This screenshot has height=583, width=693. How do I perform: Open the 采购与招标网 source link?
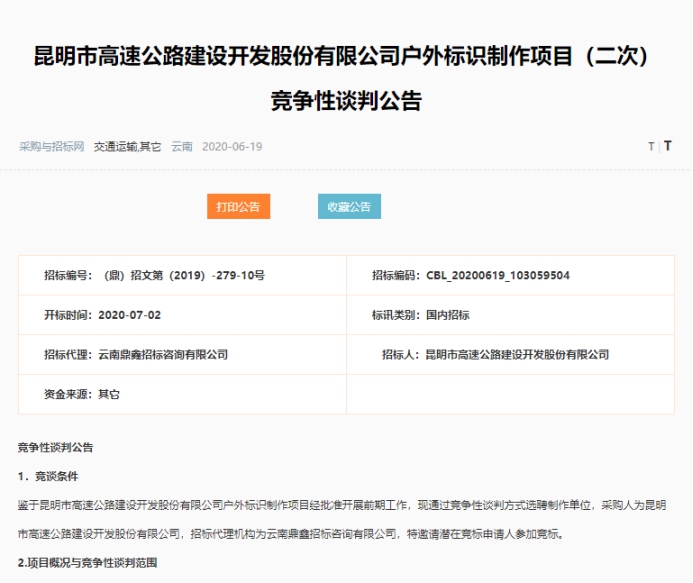[x=51, y=146]
